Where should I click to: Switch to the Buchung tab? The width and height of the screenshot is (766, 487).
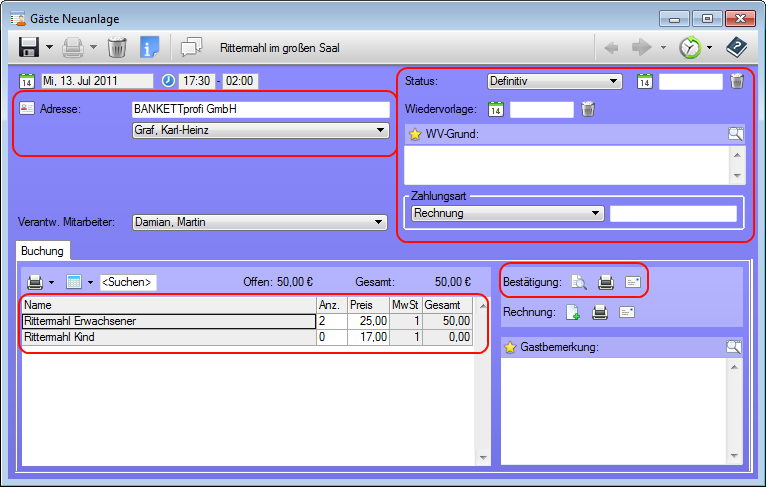pos(43,251)
